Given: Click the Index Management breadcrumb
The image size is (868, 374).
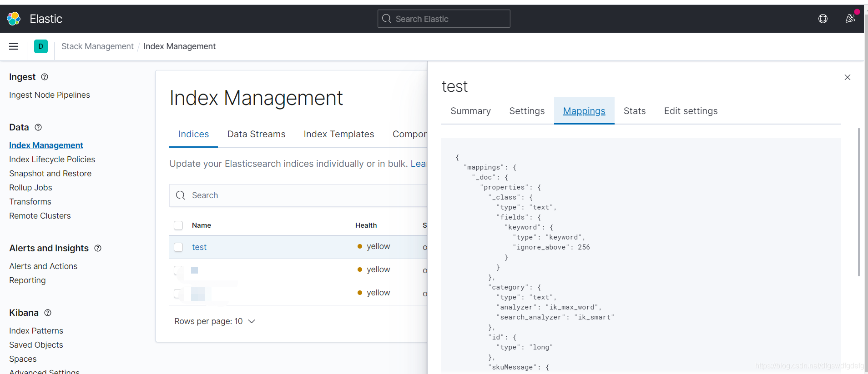Looking at the screenshot, I should (179, 46).
